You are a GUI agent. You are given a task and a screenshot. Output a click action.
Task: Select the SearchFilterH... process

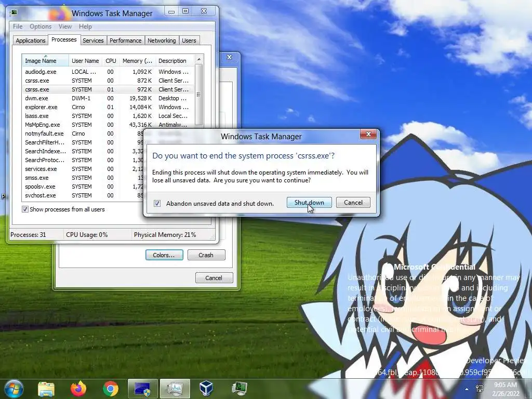(83, 142)
